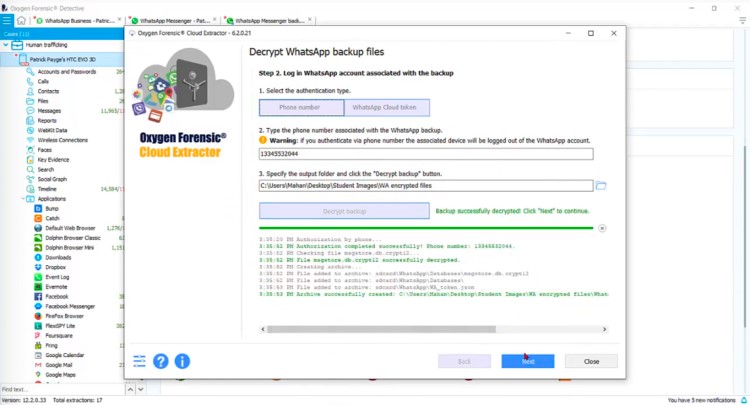Open Facebook Messenger in the Applications list
This screenshot has width=750, height=405.
click(x=70, y=306)
